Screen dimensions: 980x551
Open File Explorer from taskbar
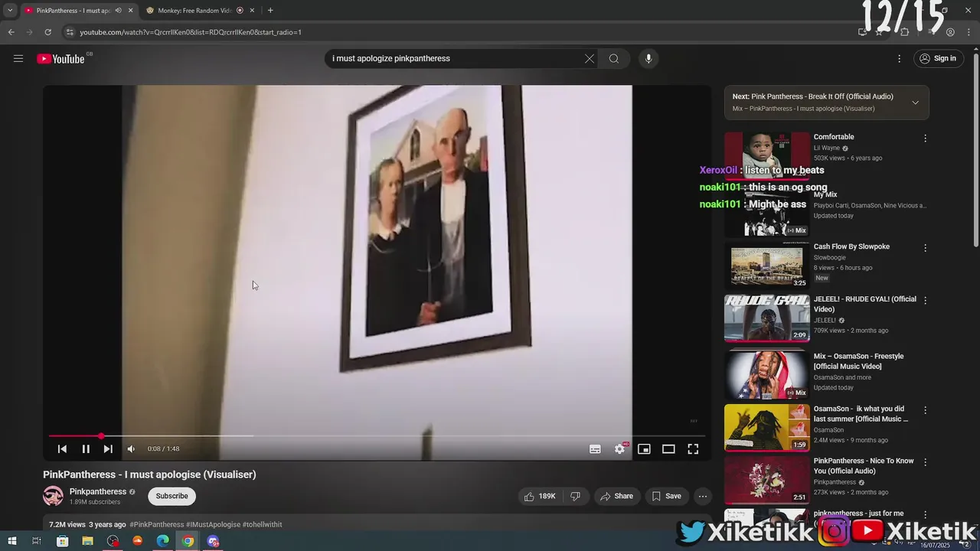(x=88, y=541)
